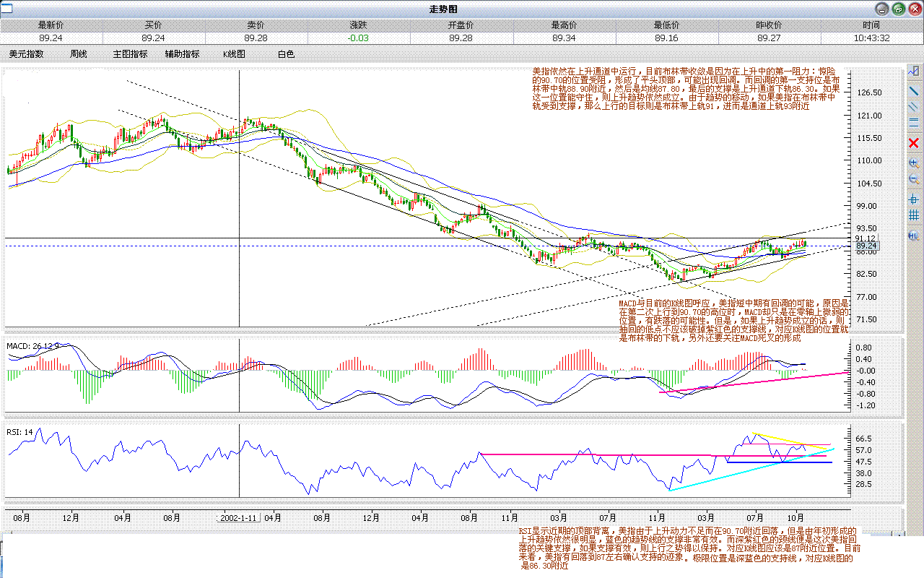Click the red X delete drawings icon
The width and height of the screenshot is (924, 578).
pyautogui.click(x=914, y=142)
